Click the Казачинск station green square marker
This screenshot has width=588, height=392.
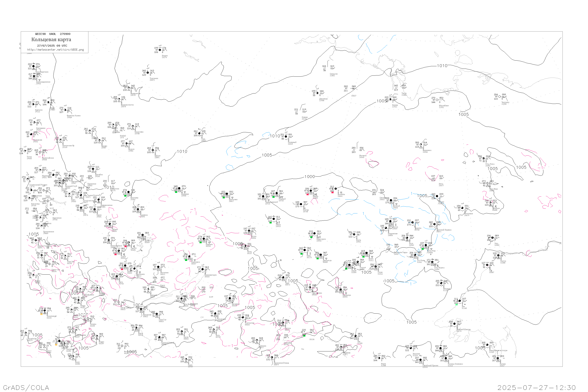pyautogui.click(x=186, y=260)
